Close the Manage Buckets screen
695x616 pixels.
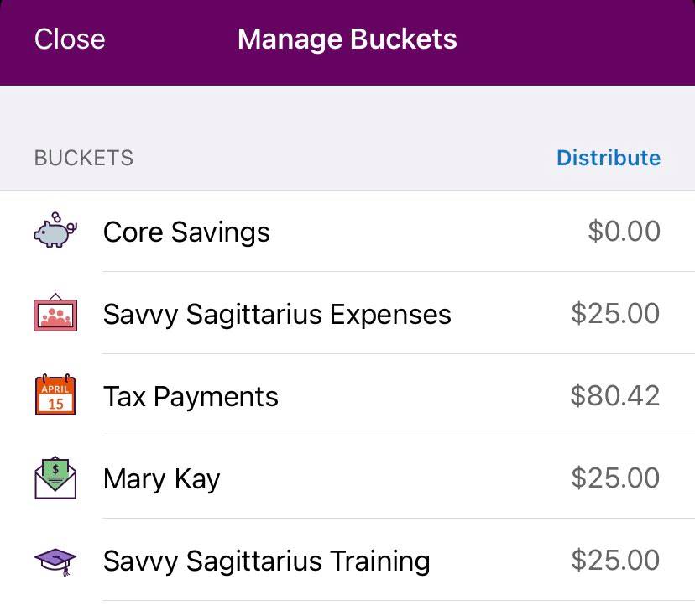pyautogui.click(x=70, y=39)
